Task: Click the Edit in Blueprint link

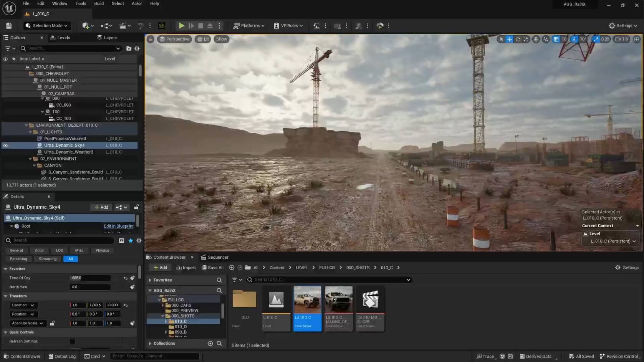Action: coord(119,226)
